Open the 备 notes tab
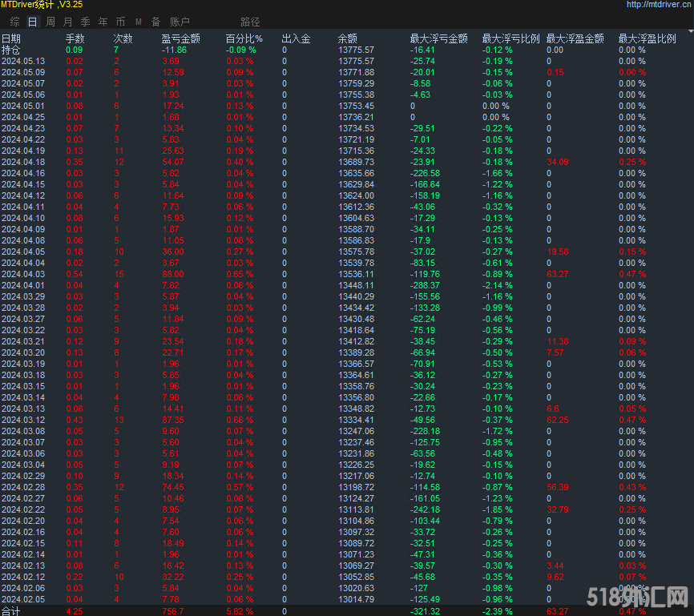The image size is (694, 616). pyautogui.click(x=155, y=22)
